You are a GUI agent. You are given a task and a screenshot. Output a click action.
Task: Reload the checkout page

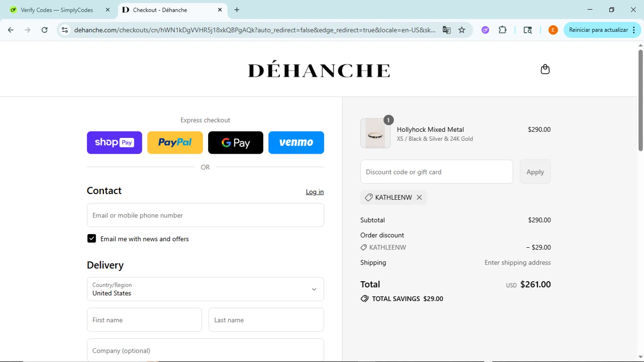45,30
